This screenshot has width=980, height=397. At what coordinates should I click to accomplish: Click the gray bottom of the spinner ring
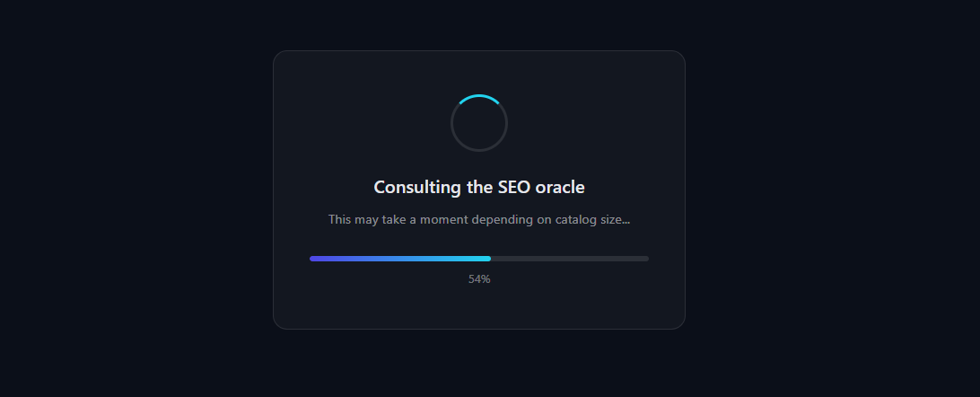(479, 150)
